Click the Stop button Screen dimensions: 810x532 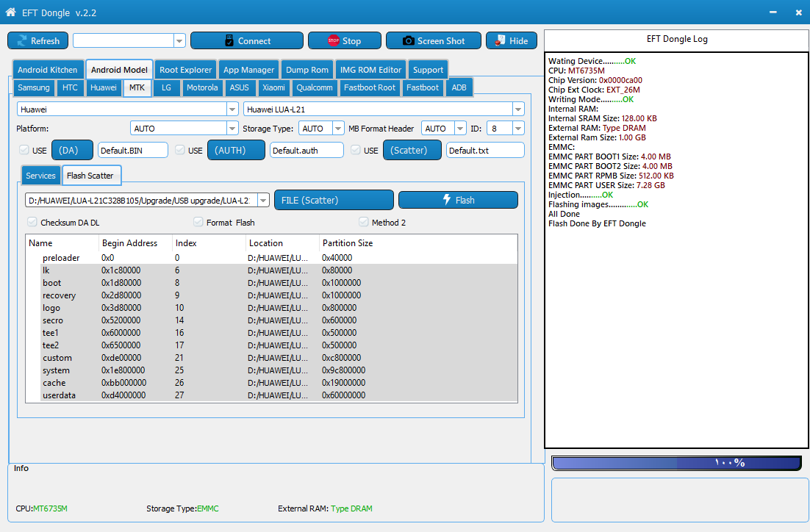click(345, 41)
